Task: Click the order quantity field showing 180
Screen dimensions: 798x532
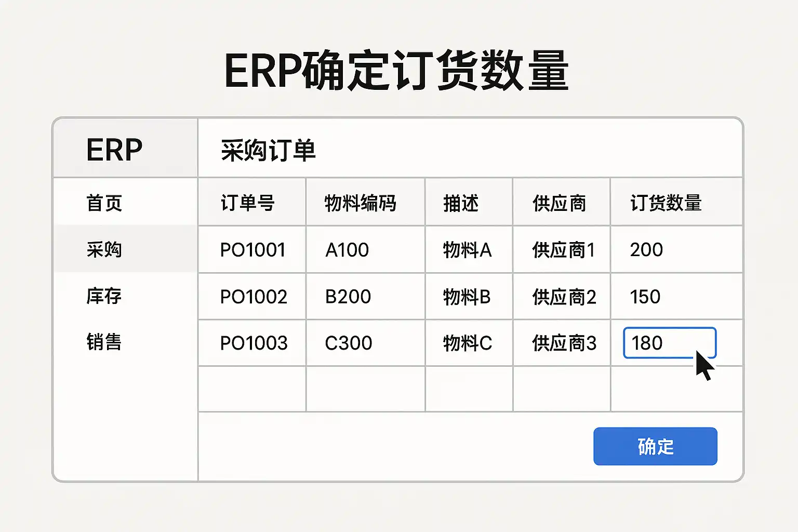Action: tap(669, 343)
